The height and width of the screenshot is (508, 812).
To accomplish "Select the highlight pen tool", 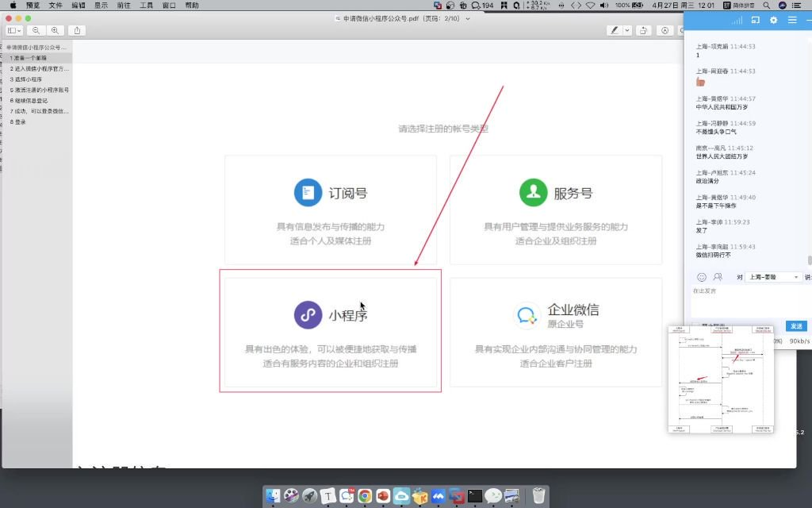I will [615, 31].
